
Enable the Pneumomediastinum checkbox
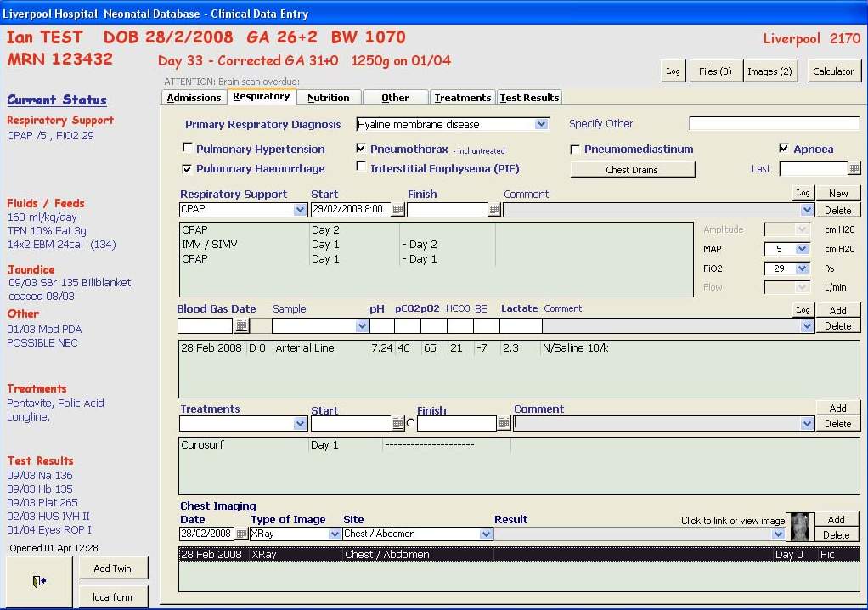(576, 149)
